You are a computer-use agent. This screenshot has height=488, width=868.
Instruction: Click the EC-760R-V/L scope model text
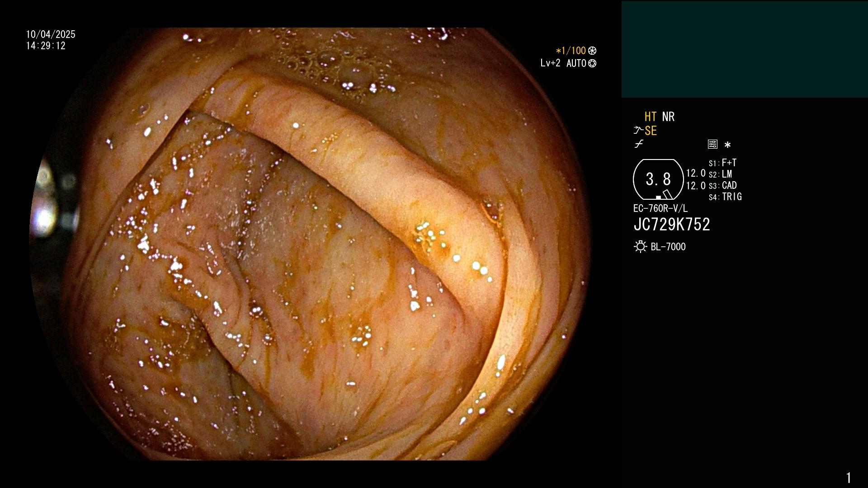[x=660, y=208]
